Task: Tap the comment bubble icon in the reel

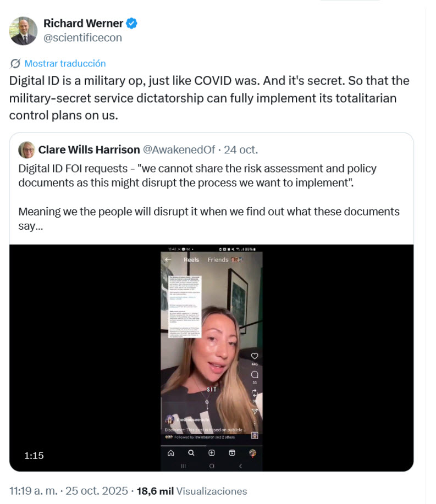Action: [x=254, y=375]
